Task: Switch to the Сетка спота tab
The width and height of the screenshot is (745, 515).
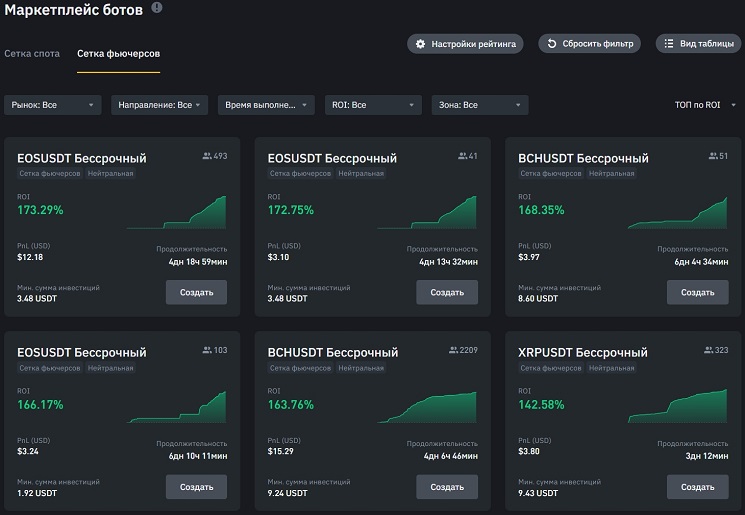Action: 32,53
